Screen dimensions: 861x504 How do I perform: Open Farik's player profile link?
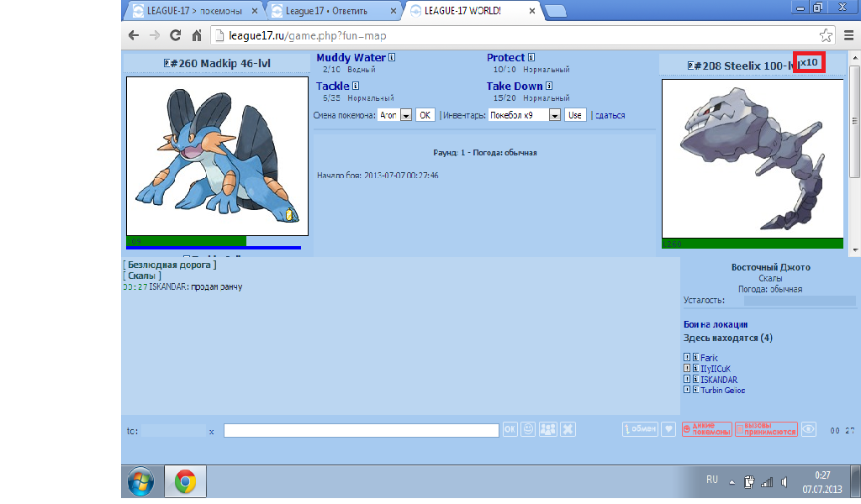[x=709, y=358]
